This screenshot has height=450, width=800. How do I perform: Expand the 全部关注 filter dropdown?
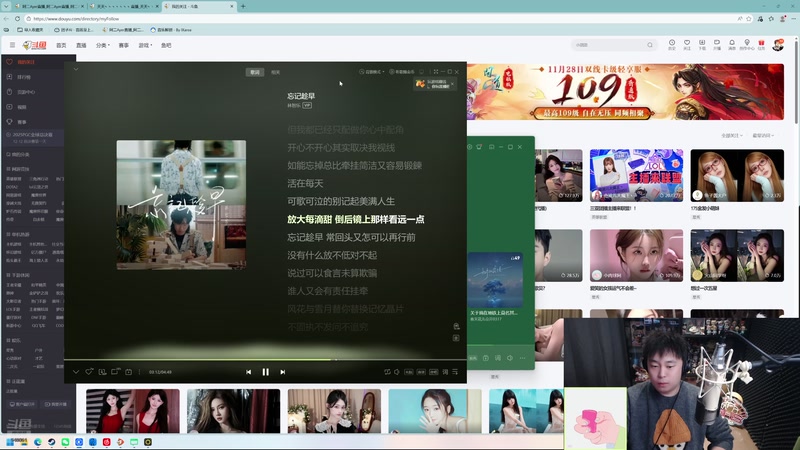732,136
